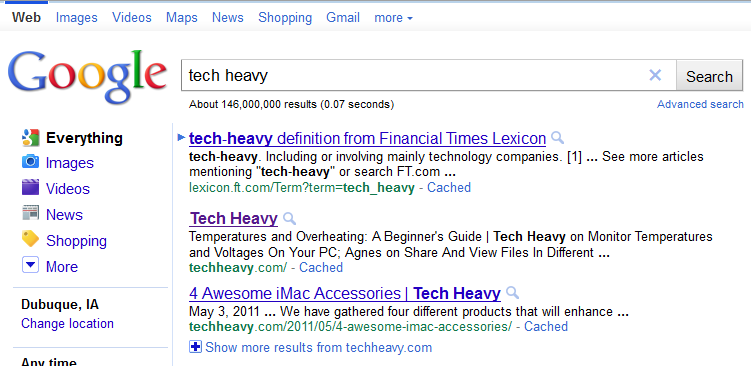The image size is (751, 366).
Task: Open the Advanced search link
Action: click(700, 104)
